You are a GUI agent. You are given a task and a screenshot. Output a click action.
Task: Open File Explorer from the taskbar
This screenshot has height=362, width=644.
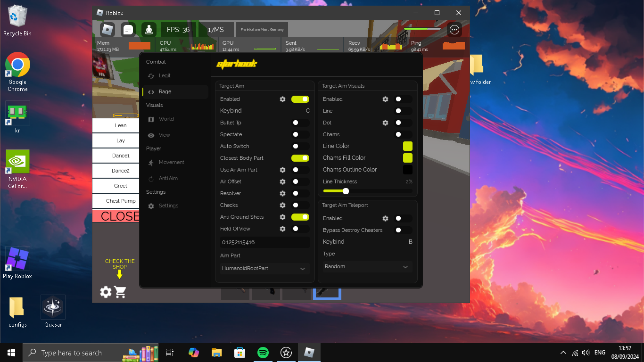click(x=216, y=353)
